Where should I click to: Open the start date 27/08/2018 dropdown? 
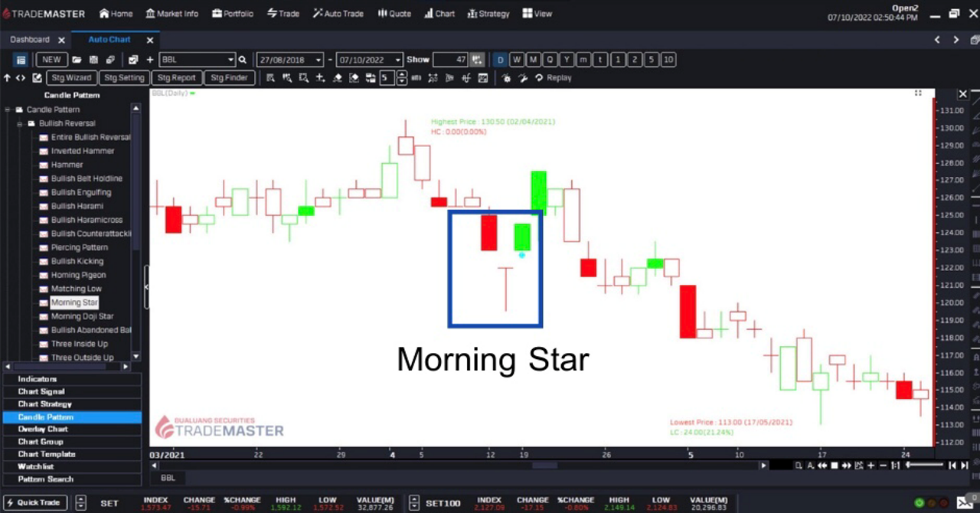click(x=318, y=60)
